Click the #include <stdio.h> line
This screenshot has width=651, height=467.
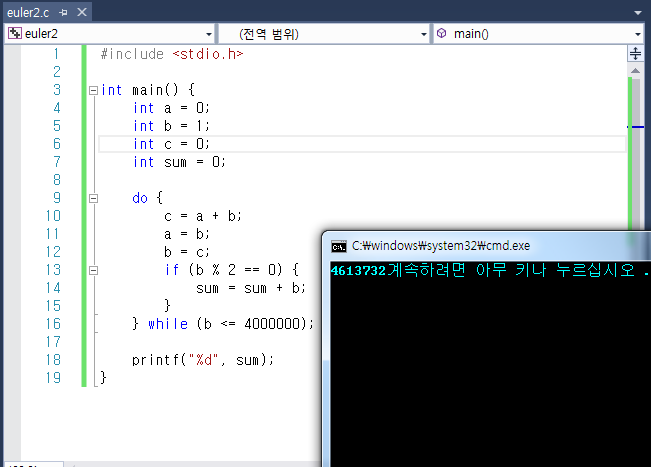172,54
